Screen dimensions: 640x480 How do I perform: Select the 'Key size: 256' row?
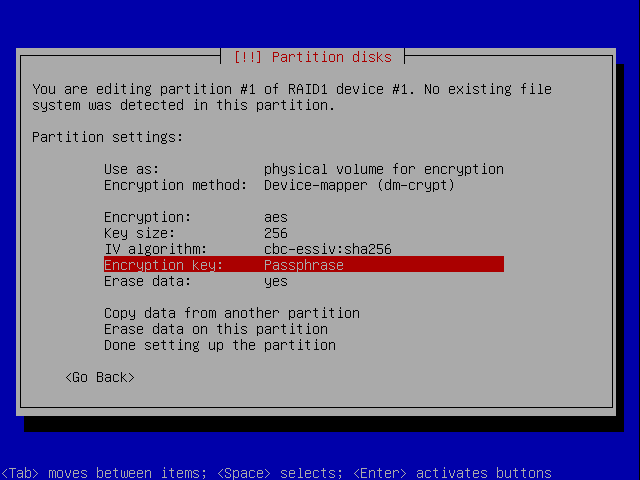click(x=304, y=233)
